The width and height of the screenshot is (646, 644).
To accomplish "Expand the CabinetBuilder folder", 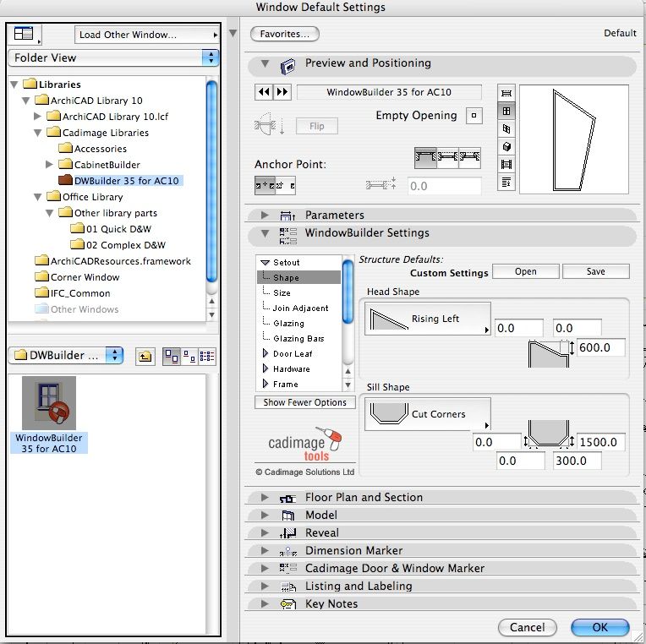I will point(49,165).
